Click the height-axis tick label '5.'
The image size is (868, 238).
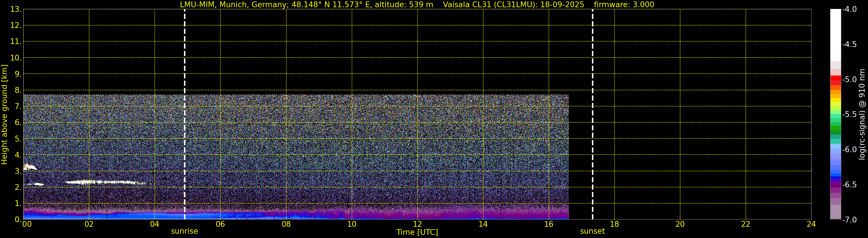pyautogui.click(x=18, y=139)
